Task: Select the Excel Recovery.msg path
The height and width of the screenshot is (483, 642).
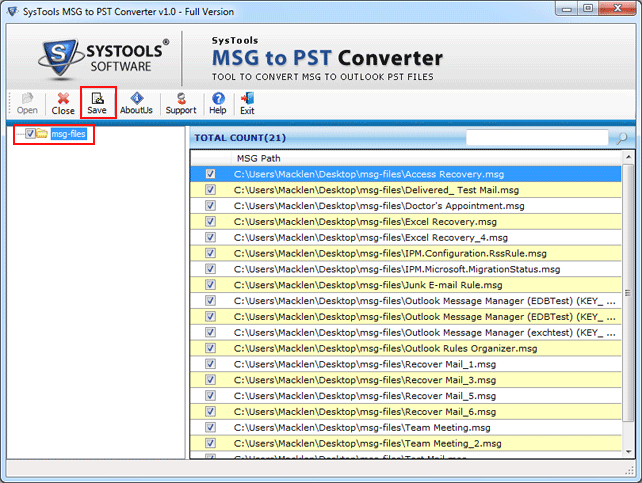Action: pos(365,222)
